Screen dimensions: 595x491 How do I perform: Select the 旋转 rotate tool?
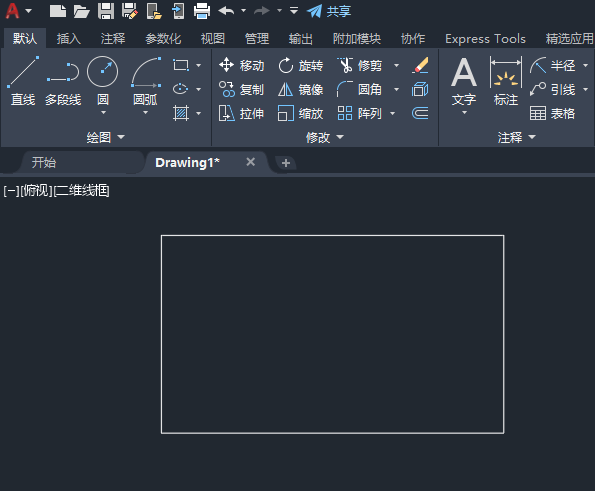point(301,66)
